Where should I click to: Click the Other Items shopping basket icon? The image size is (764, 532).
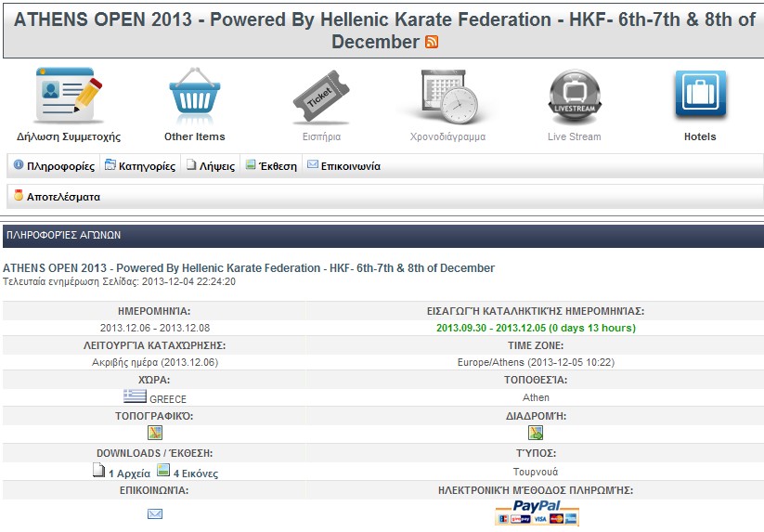194,97
